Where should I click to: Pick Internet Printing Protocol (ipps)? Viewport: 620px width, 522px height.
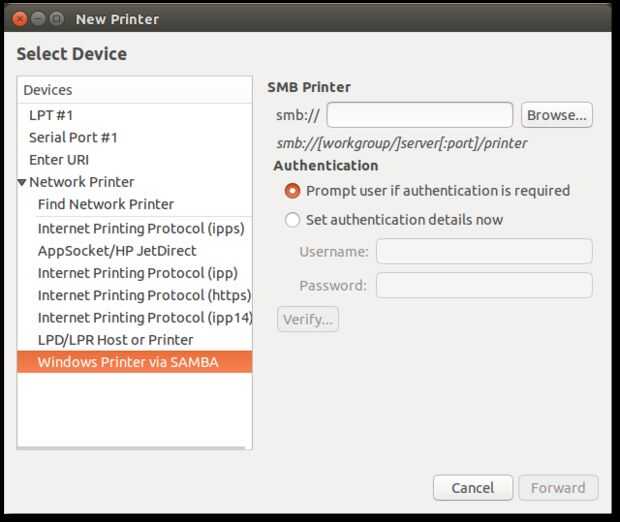[x=140, y=228]
